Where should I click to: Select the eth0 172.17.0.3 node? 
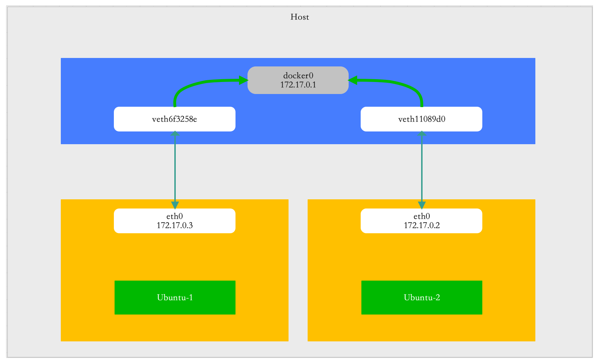[174, 221]
